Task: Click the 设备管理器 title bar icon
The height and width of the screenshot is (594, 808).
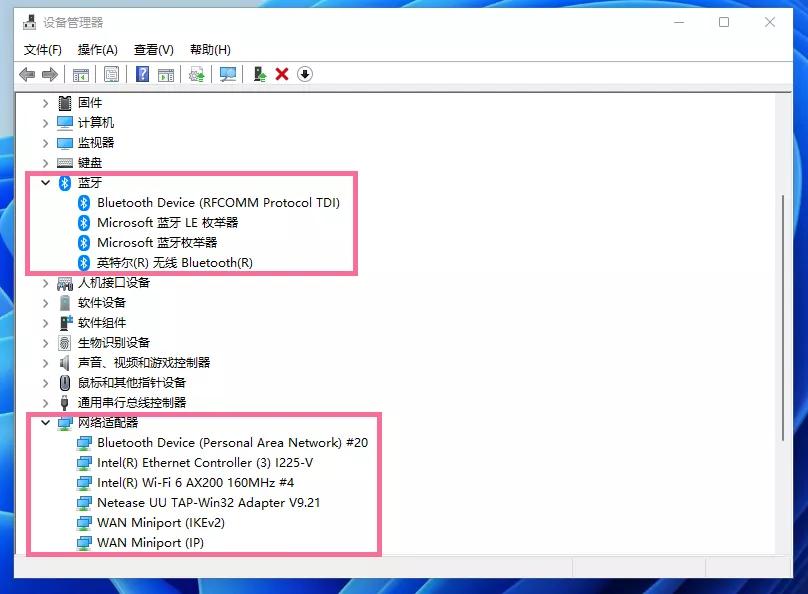Action: (30, 23)
